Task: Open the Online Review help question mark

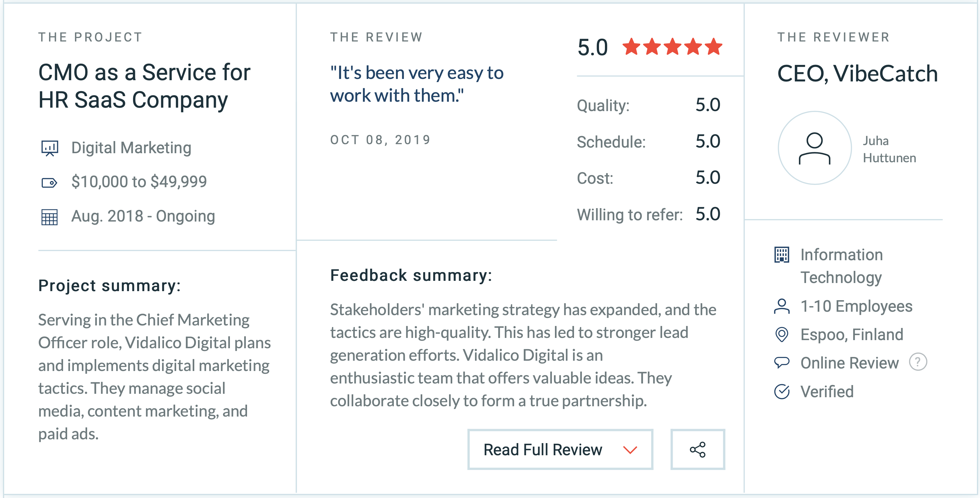Action: coord(918,362)
